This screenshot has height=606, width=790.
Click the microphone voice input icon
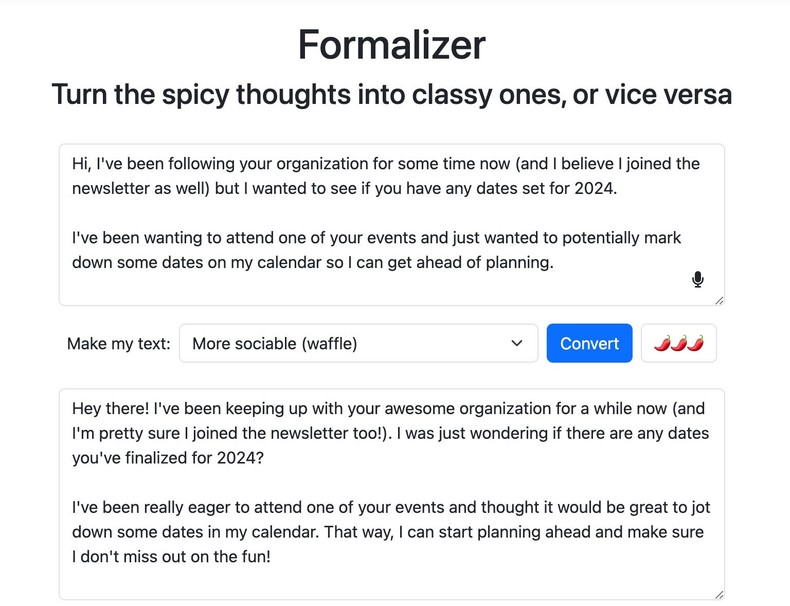point(698,280)
